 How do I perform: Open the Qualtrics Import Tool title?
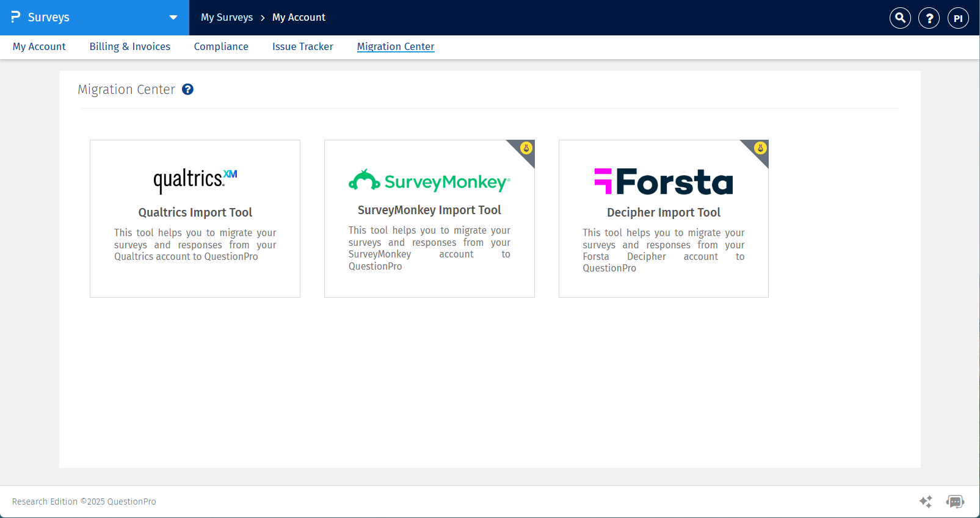click(195, 212)
